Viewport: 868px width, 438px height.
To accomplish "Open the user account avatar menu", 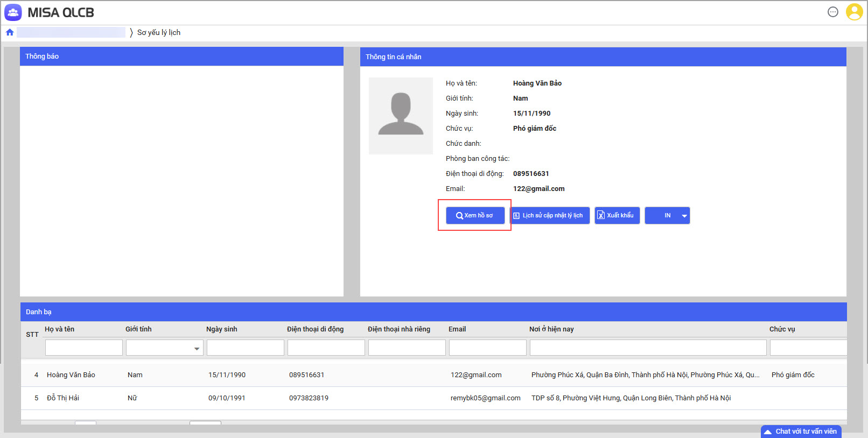I will [854, 12].
